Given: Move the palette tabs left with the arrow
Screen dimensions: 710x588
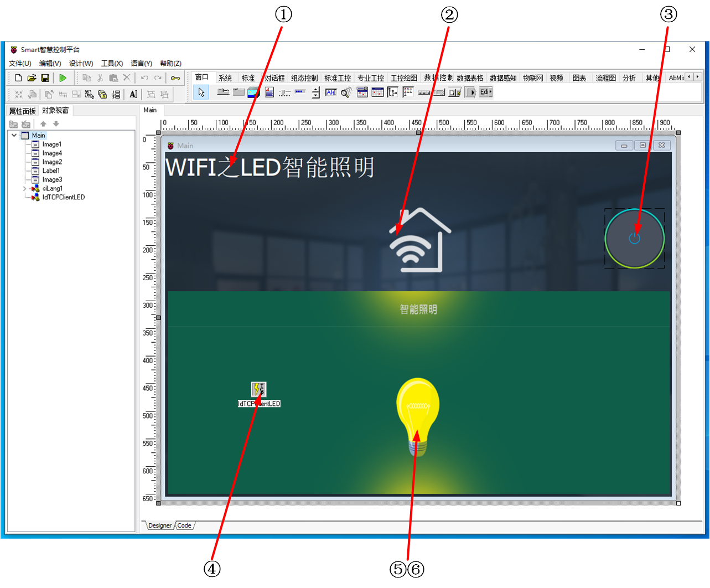Looking at the screenshot, I should pyautogui.click(x=689, y=77).
